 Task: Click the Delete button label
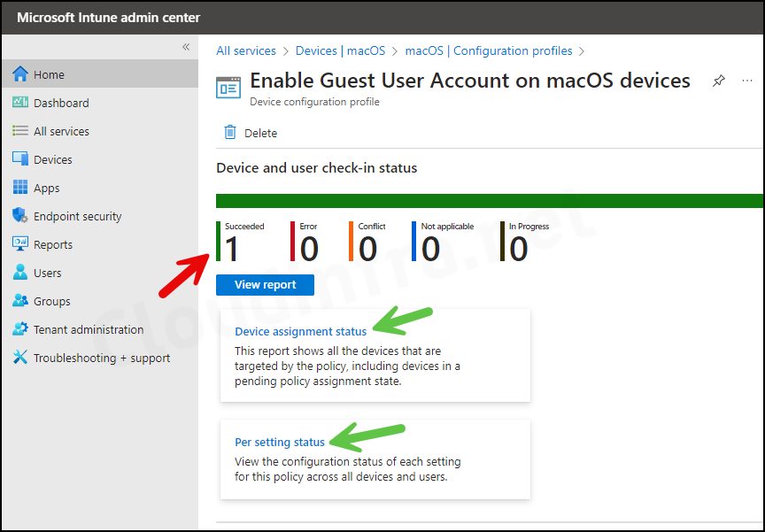click(260, 133)
